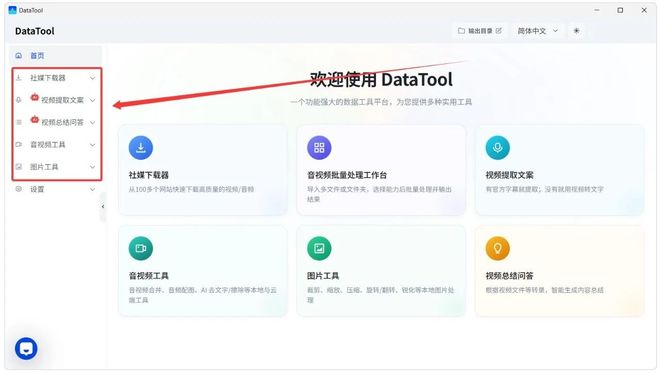The height and width of the screenshot is (373, 660).
Task: Expand the 设置 sidebar chevron
Action: (x=93, y=189)
